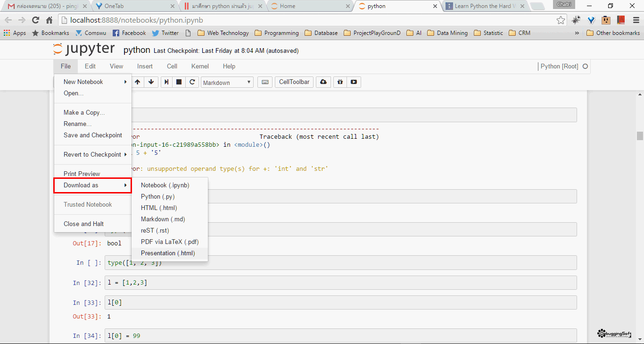Open the command palette keyboard icon
644x344 pixels.
(x=265, y=82)
